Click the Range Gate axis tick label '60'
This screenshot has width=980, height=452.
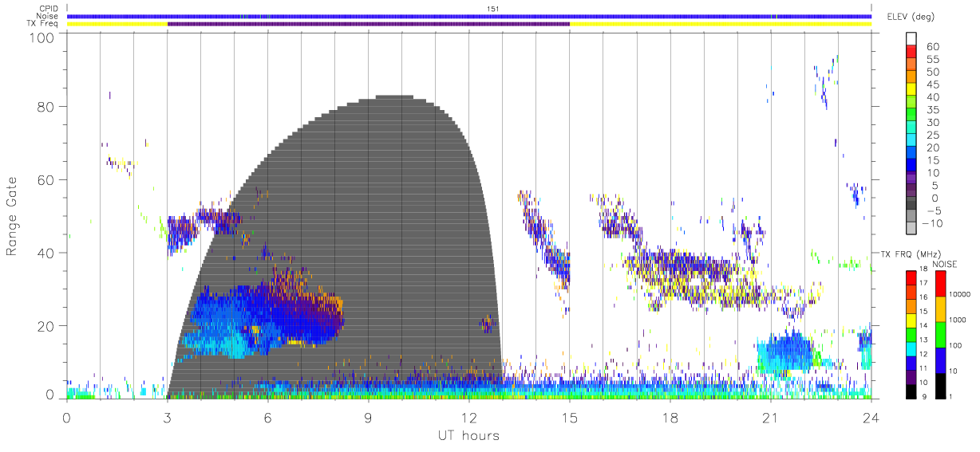click(46, 180)
